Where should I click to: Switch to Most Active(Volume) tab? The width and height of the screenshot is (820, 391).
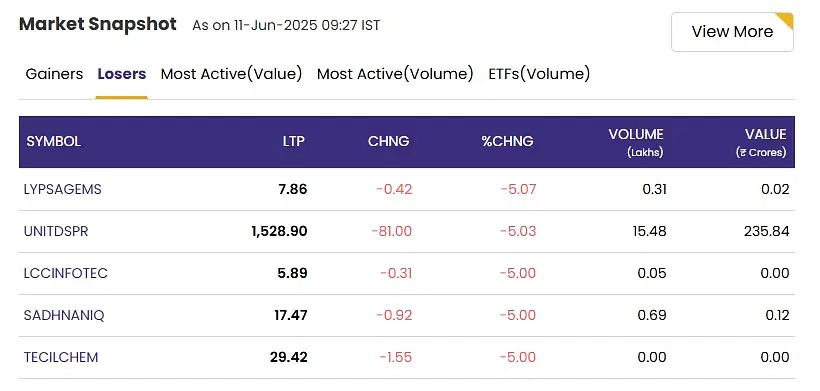coord(395,74)
